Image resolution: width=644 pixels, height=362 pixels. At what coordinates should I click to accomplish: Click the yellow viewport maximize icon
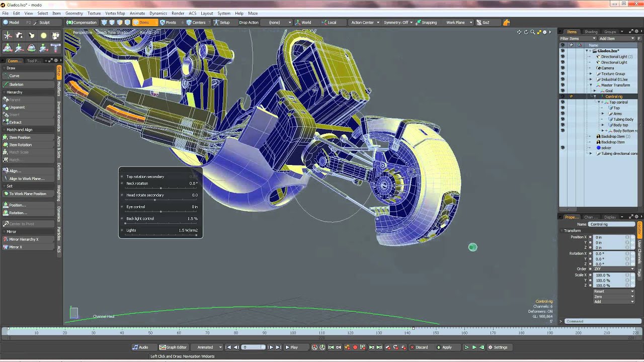tap(539, 32)
